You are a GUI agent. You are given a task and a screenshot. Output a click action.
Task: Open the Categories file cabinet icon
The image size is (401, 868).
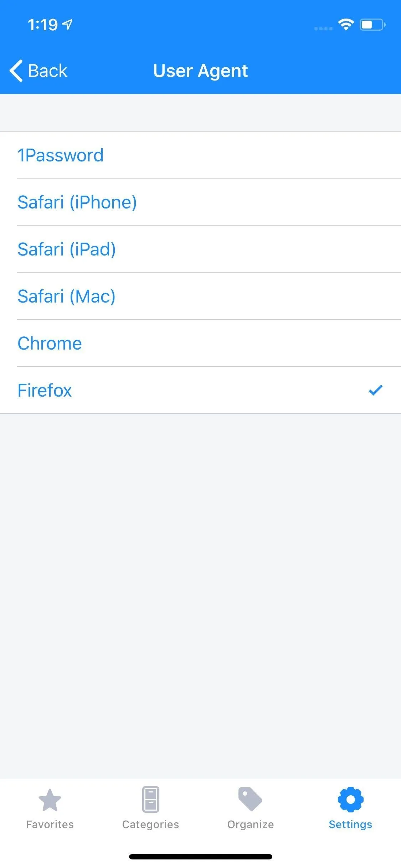click(x=150, y=799)
